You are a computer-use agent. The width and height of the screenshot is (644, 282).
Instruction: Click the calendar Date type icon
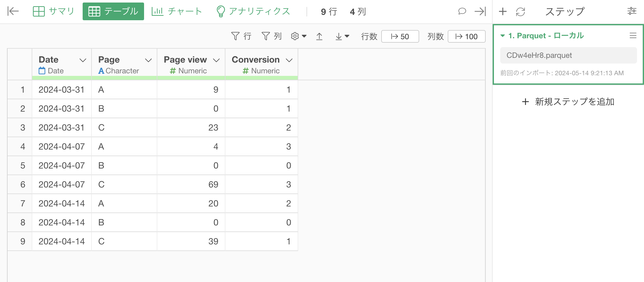click(42, 71)
